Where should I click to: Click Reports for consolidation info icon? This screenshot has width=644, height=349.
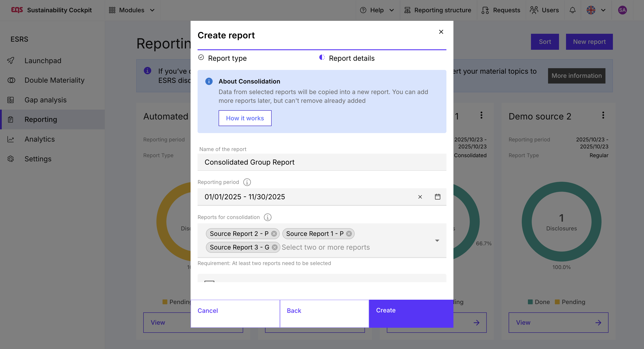267,217
